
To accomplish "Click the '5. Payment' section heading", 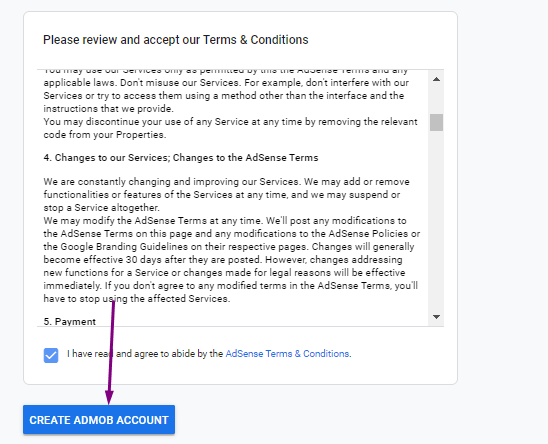I will (x=70, y=322).
